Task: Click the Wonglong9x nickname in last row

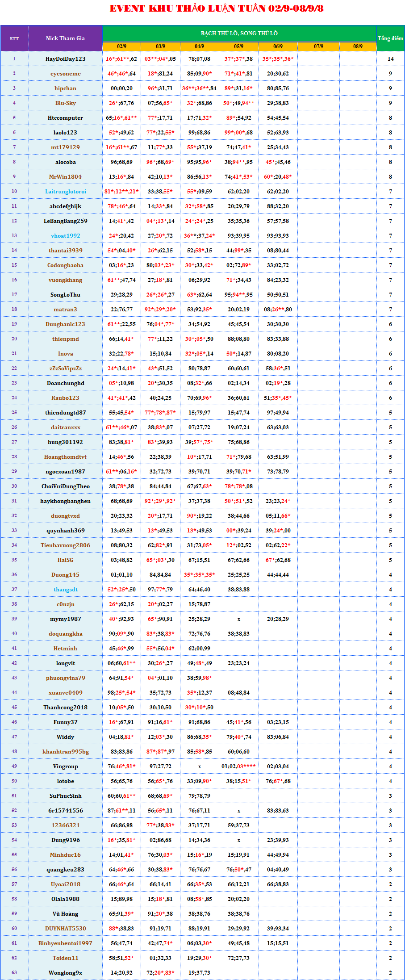Action: pyautogui.click(x=65, y=973)
